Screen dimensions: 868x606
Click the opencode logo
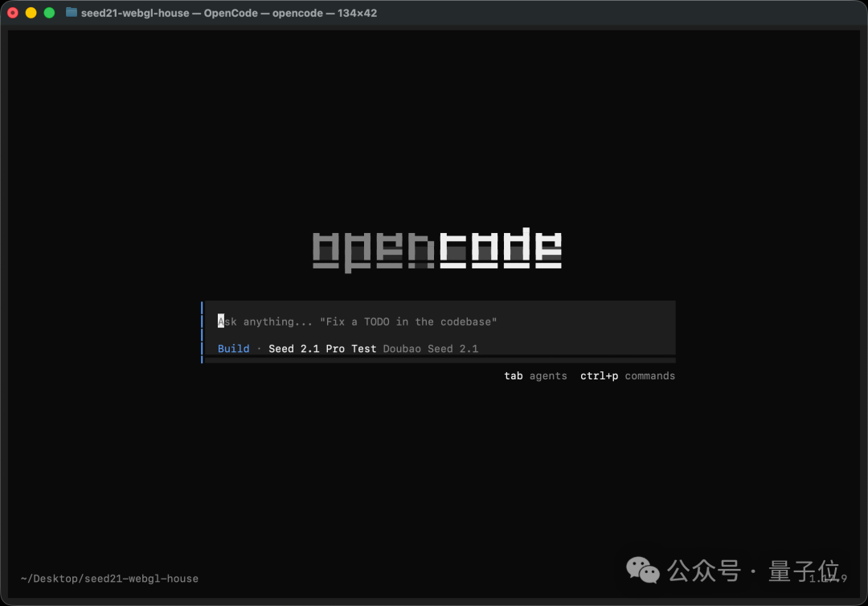click(x=437, y=250)
